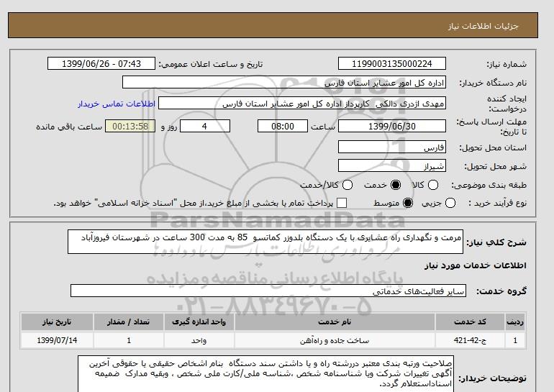Image resolution: width=554 pixels, height=392 pixels.
Task: Click the تاریخ نیاز column header
Action: coord(57,322)
